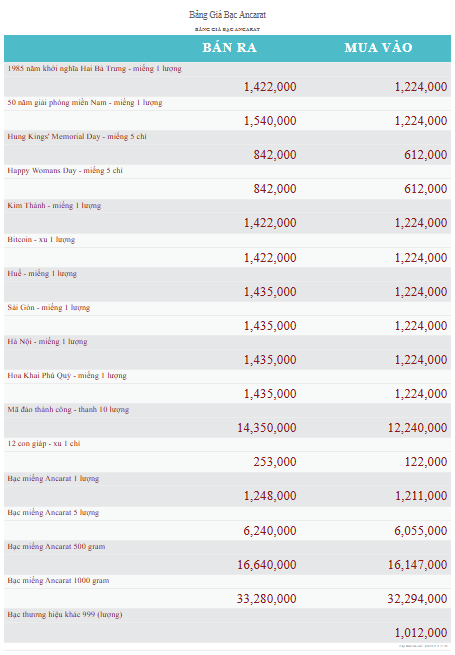Click the Huế miếng 1 lượng label
This screenshot has height=655, width=455.
pyautogui.click(x=42, y=274)
